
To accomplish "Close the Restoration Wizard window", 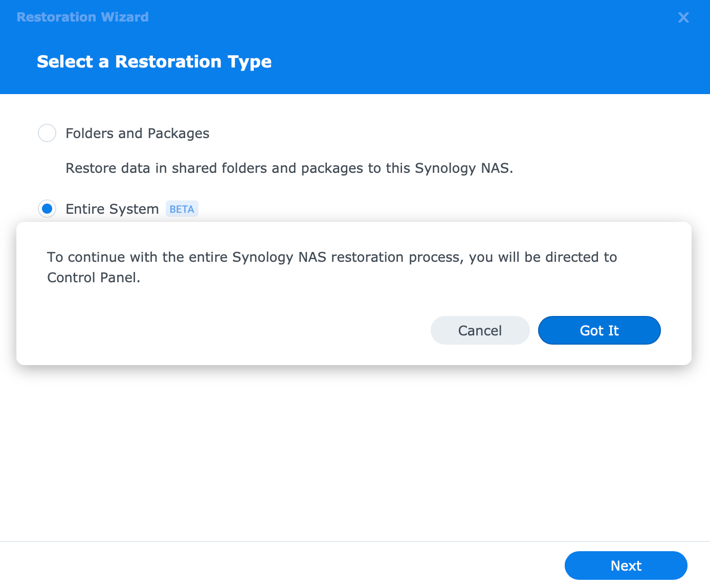I will 683,17.
